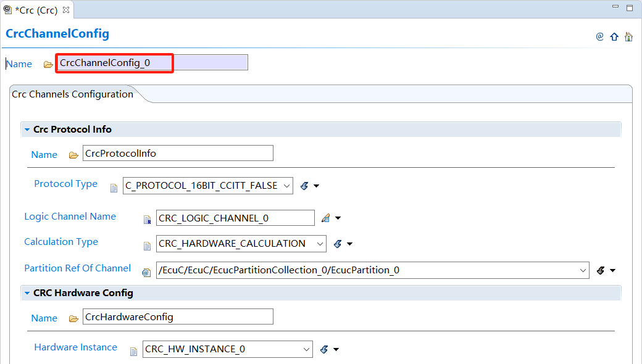
Task: Click the @ reference icon in the header
Action: click(599, 37)
